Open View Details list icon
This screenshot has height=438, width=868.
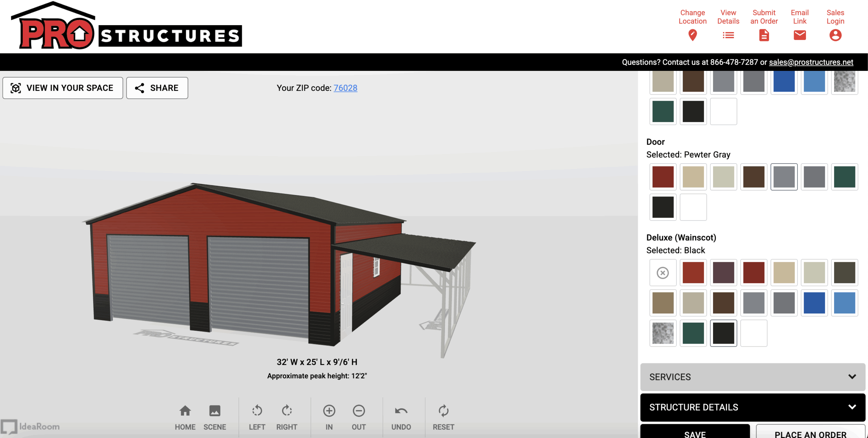[x=728, y=35]
